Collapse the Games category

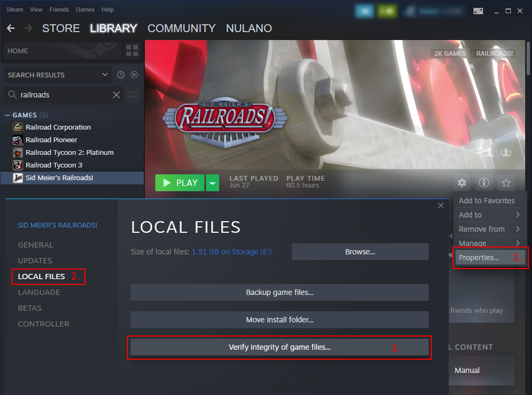click(7, 115)
